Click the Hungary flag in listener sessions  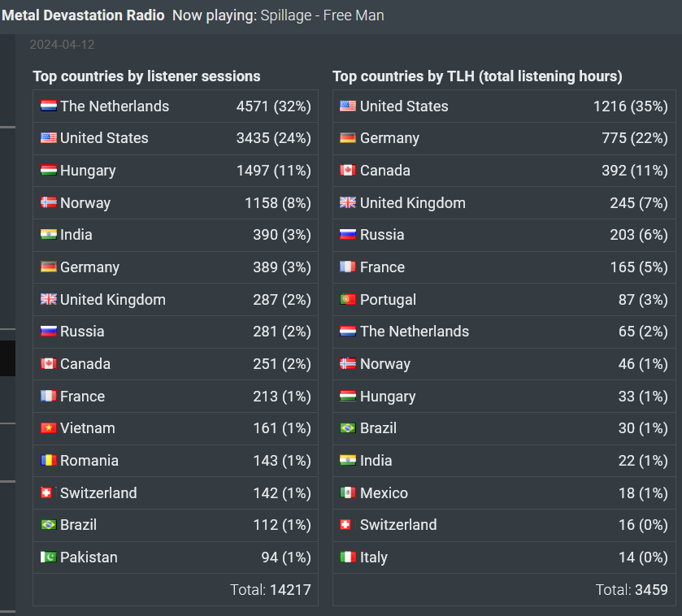[x=48, y=170]
